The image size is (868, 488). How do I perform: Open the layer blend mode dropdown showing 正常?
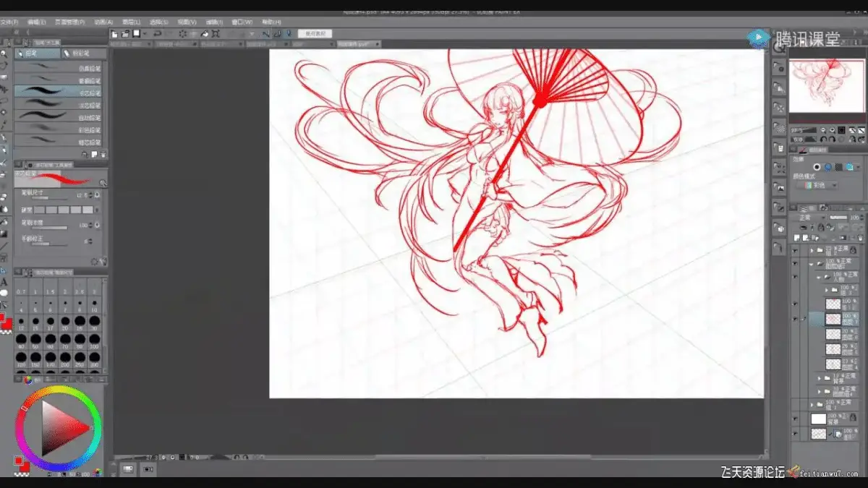[810, 218]
